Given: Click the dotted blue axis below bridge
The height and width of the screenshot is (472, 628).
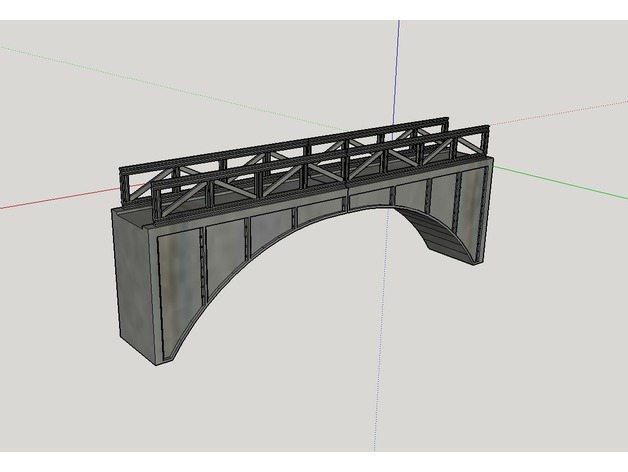Looking at the screenshot, I should (381, 380).
